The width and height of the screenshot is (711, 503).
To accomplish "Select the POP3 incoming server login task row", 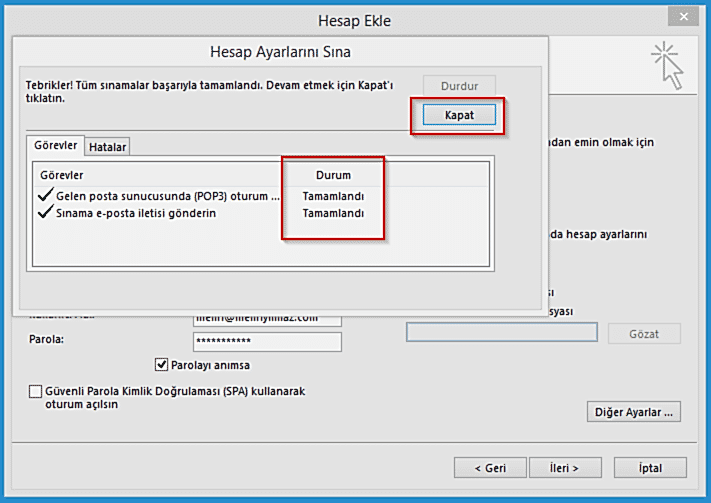I will [x=261, y=196].
